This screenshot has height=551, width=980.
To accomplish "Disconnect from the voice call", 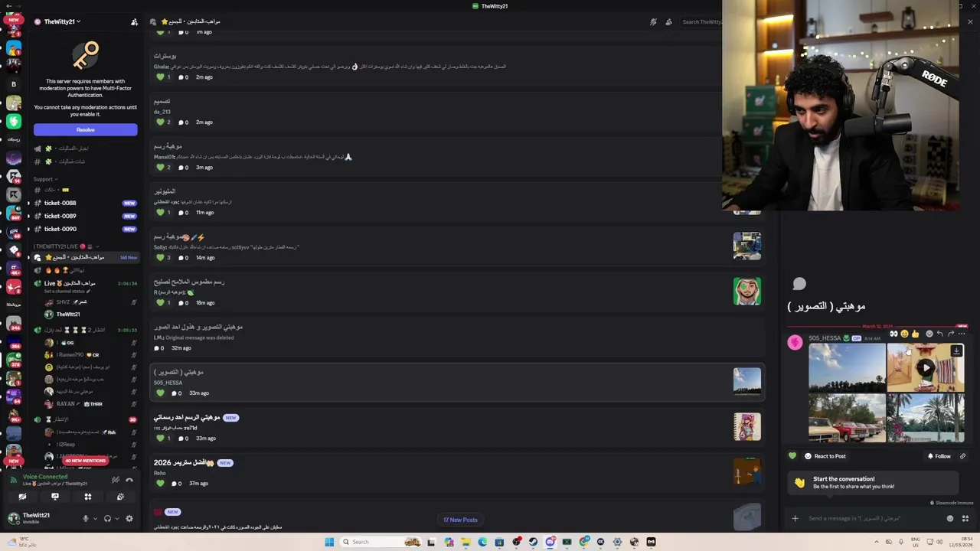I will [x=129, y=480].
